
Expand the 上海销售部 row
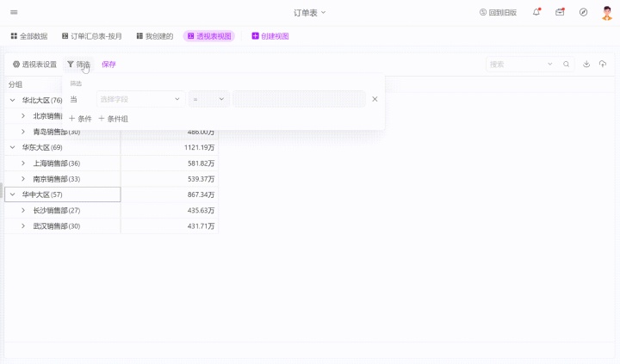point(23,163)
